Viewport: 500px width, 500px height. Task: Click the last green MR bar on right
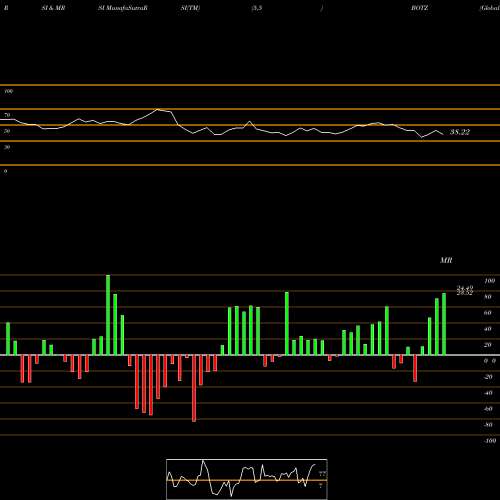click(x=444, y=324)
